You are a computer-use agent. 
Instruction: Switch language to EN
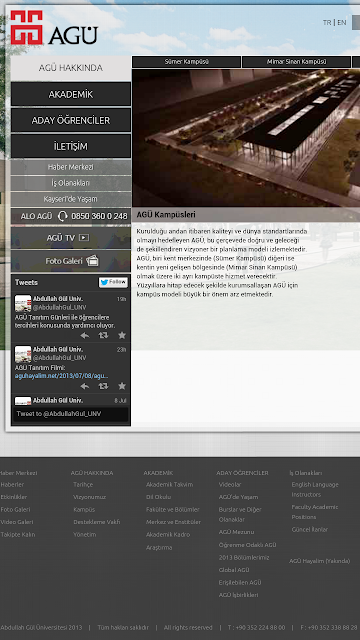pyautogui.click(x=342, y=22)
